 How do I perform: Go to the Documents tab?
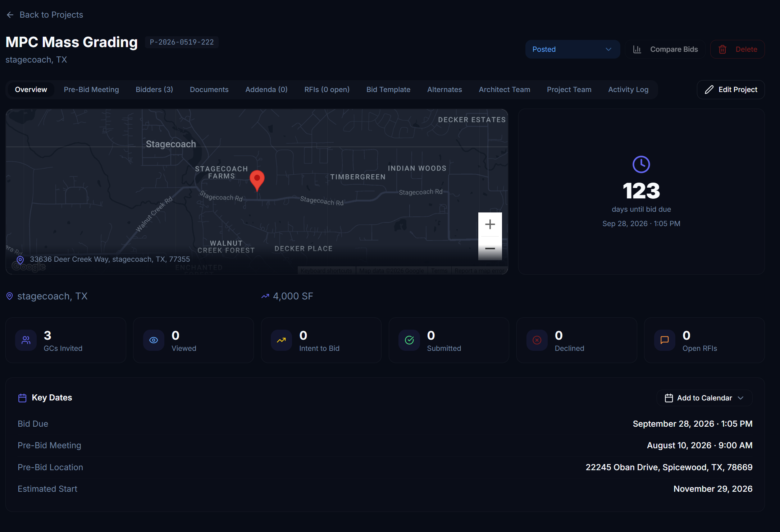[209, 90]
